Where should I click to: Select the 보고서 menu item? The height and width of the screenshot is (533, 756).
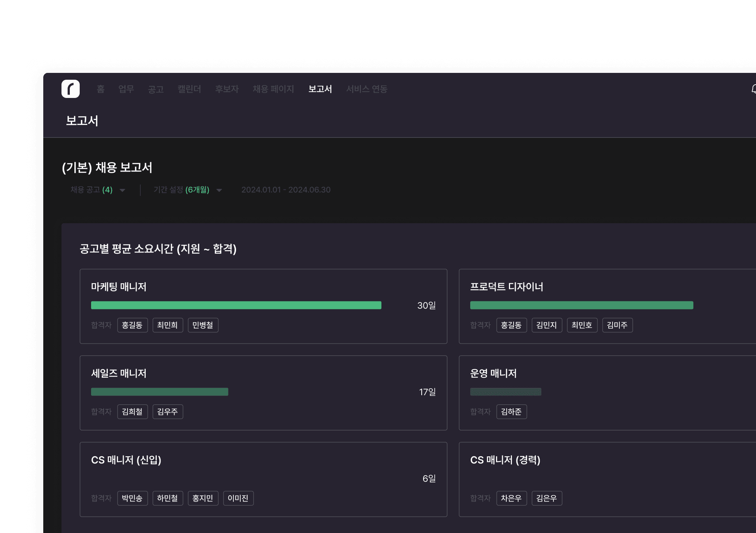click(320, 89)
